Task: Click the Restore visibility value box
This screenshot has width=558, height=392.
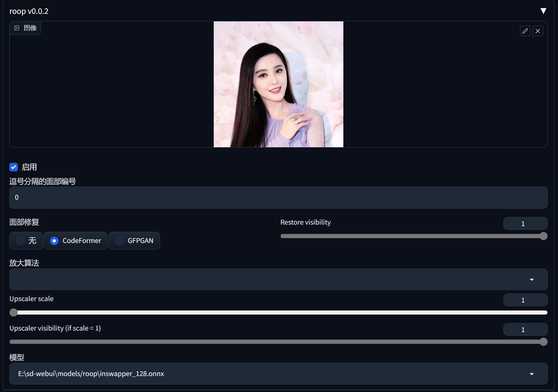Action: tap(525, 223)
